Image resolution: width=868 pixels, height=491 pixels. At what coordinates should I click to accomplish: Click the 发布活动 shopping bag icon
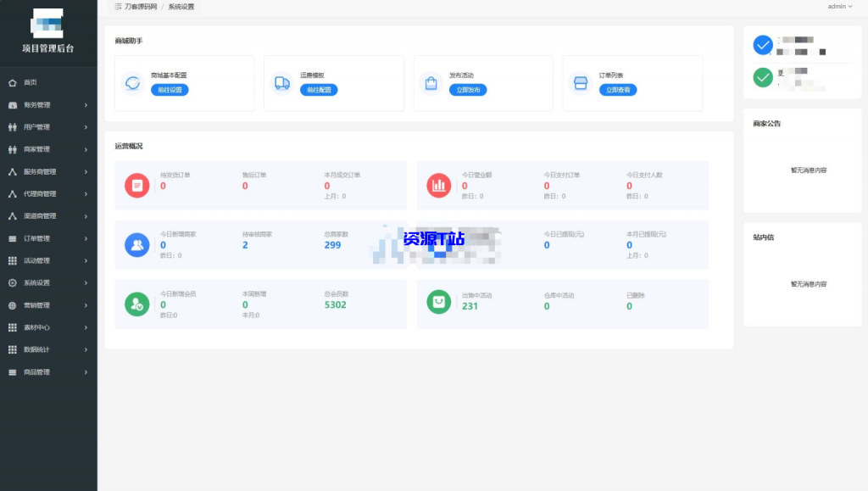tap(431, 83)
